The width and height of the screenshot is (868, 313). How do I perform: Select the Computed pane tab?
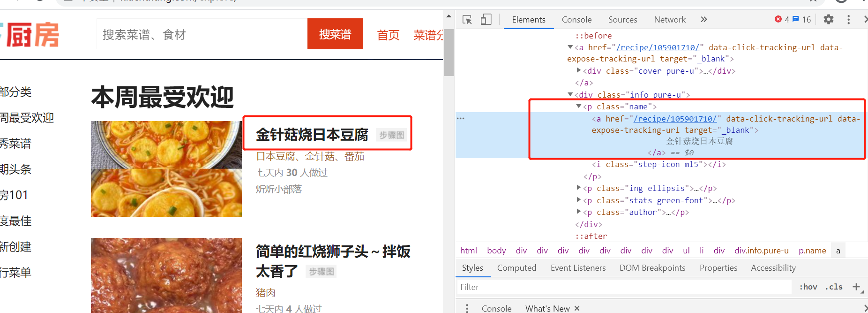[x=516, y=268]
